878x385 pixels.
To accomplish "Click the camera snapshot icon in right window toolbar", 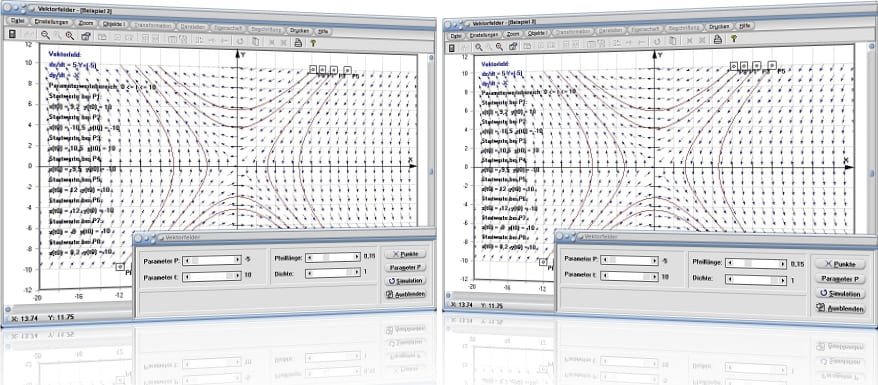I will point(512,46).
